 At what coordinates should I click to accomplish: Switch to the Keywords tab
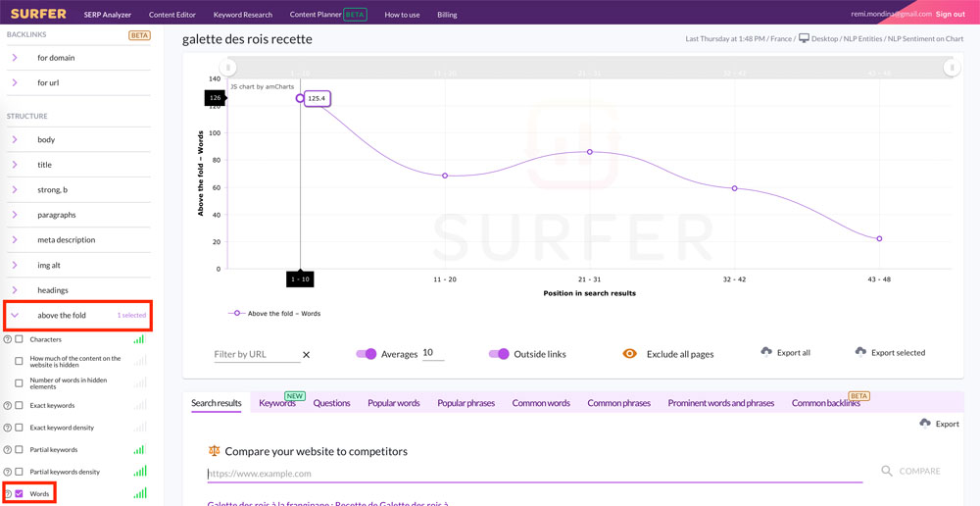coord(277,403)
